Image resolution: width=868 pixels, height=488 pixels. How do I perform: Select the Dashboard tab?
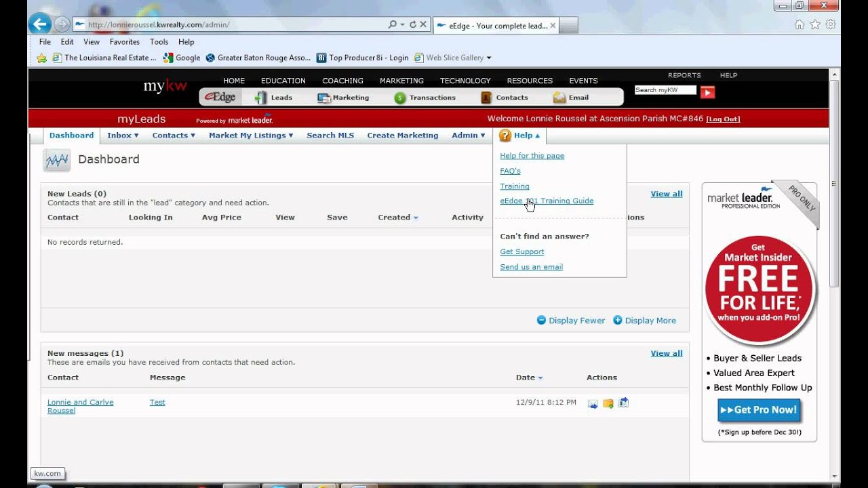click(x=71, y=136)
